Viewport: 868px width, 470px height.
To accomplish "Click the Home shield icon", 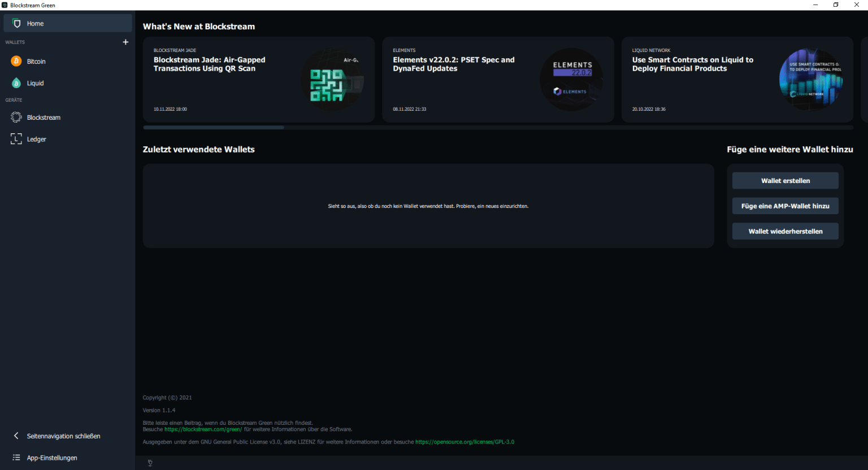I will (17, 23).
